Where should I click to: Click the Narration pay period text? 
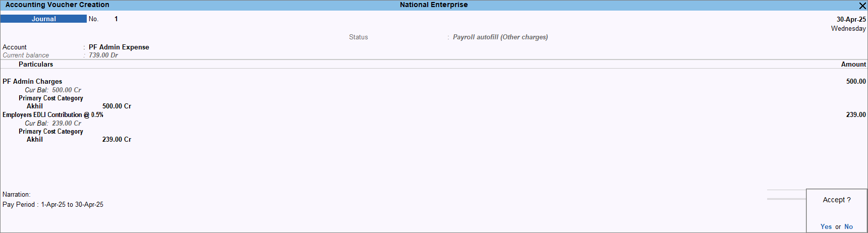point(53,204)
